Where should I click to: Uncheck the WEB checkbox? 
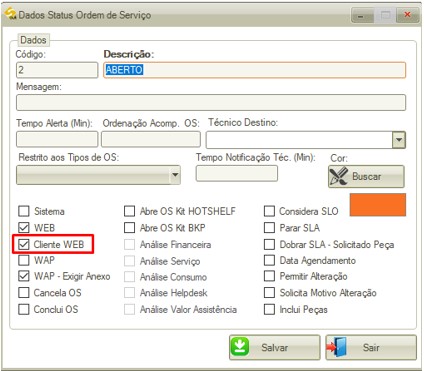pos(24,228)
